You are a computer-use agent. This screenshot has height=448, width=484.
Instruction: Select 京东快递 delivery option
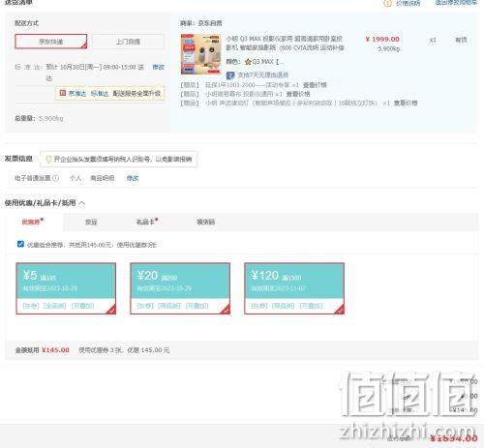(x=51, y=42)
